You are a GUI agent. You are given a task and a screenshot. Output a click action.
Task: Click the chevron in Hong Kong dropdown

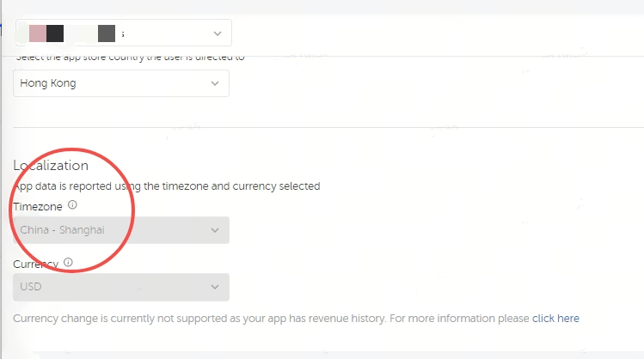[x=215, y=83]
